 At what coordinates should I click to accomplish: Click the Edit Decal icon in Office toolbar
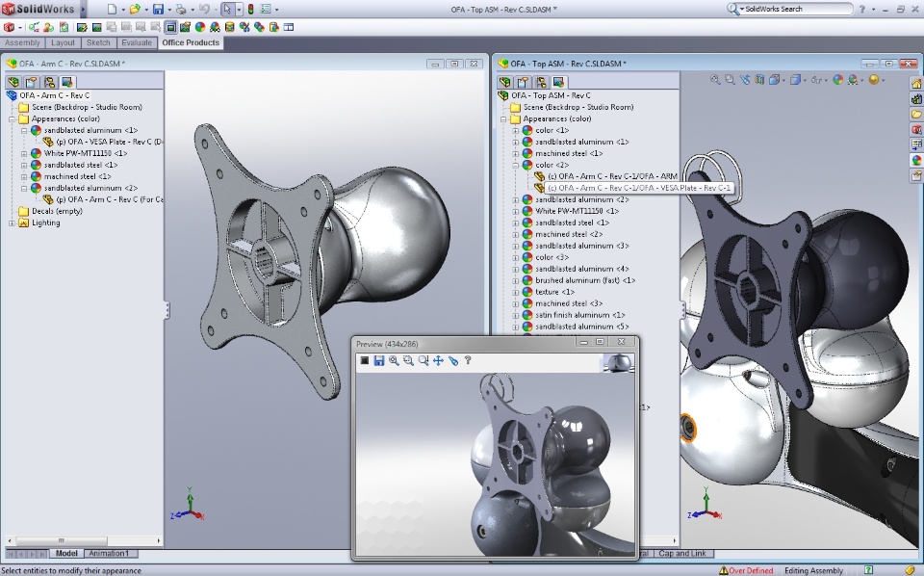[x=230, y=27]
